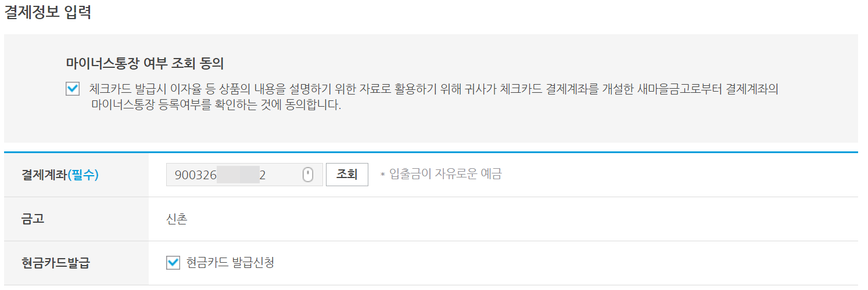Click the 입출금이 자유로운 예금 hint
868x290 pixels.
445,174
